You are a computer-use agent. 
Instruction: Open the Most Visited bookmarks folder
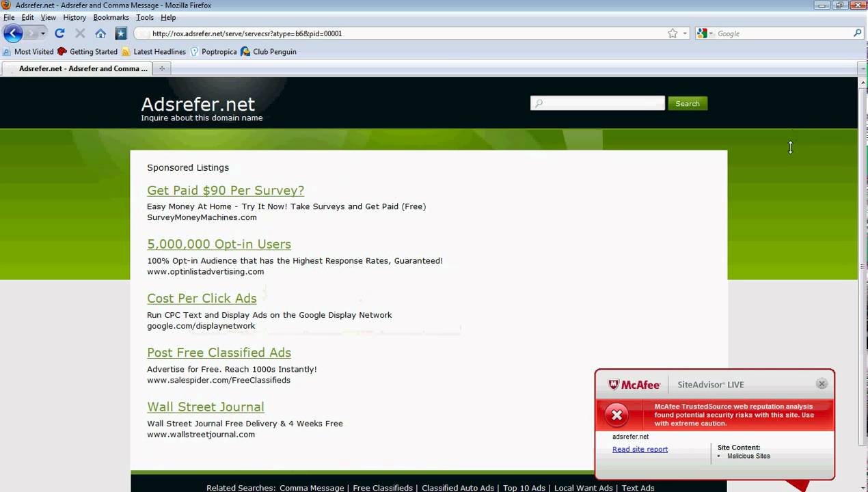pyautogui.click(x=28, y=52)
